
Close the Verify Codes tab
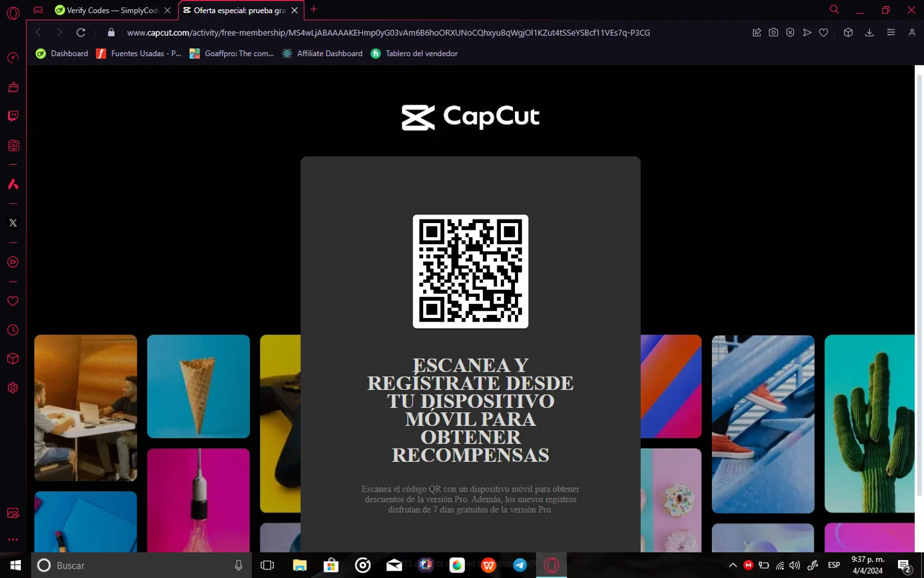[168, 10]
